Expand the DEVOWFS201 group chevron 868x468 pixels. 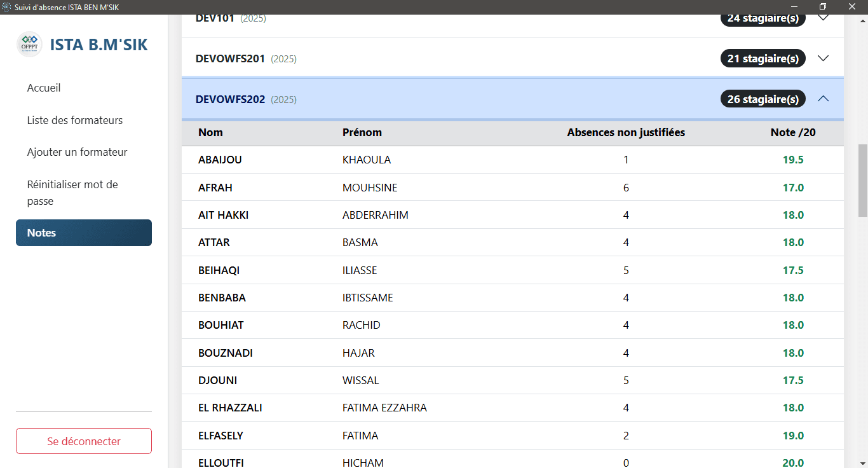pos(823,58)
